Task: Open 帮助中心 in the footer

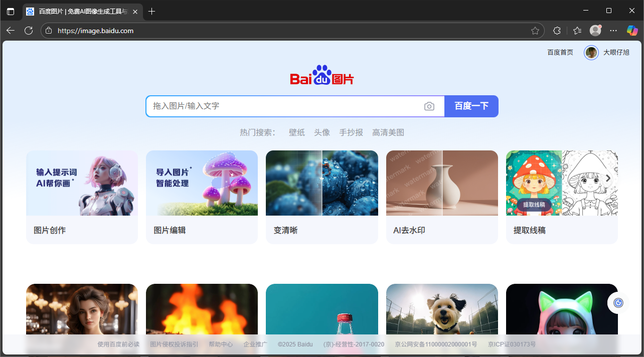Action: tap(221, 344)
